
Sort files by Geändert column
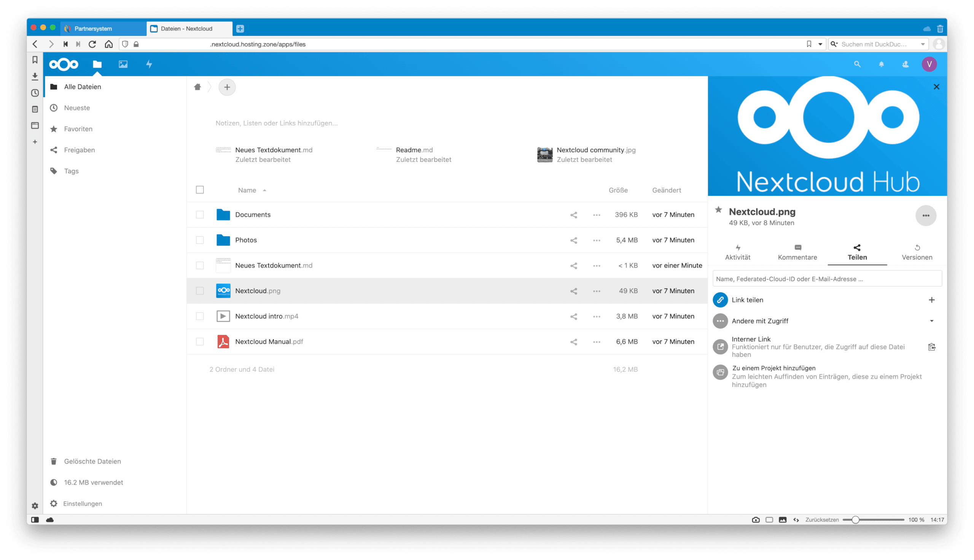(x=666, y=190)
